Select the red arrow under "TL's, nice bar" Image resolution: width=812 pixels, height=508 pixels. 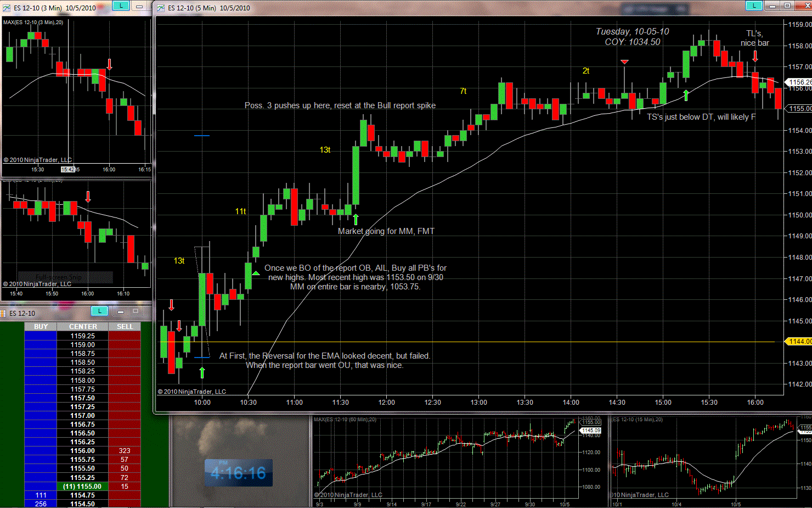click(x=755, y=56)
